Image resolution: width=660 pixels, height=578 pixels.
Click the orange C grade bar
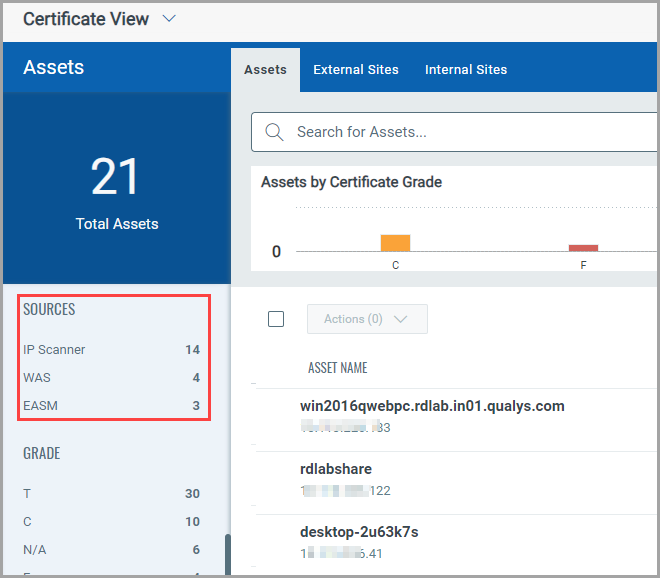(395, 243)
